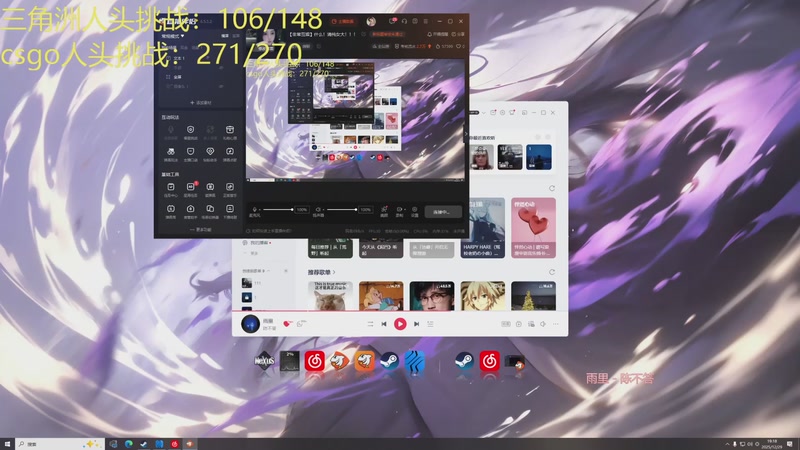
Task: Open the man with glasses playlist cover
Action: tap(432, 296)
